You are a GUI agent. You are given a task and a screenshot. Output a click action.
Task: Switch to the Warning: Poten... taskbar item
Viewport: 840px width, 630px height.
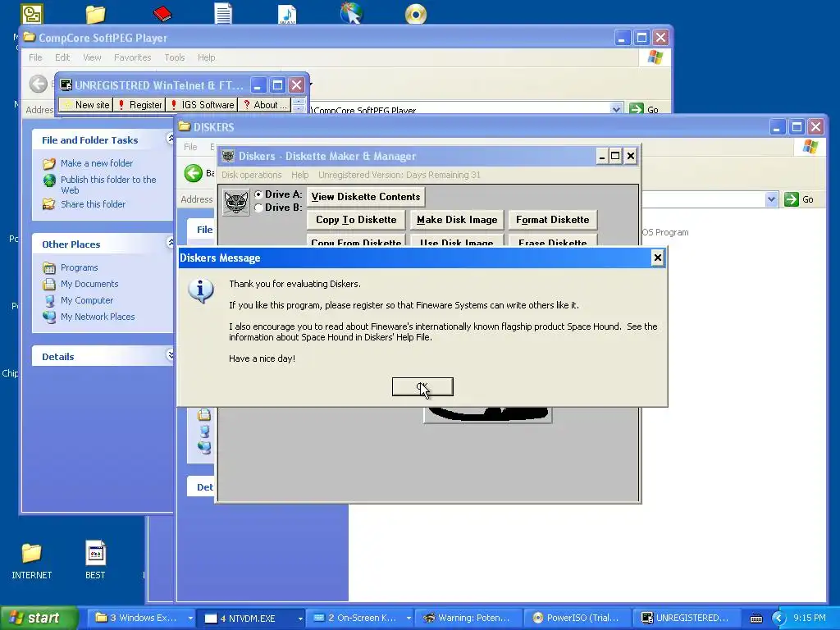point(468,618)
